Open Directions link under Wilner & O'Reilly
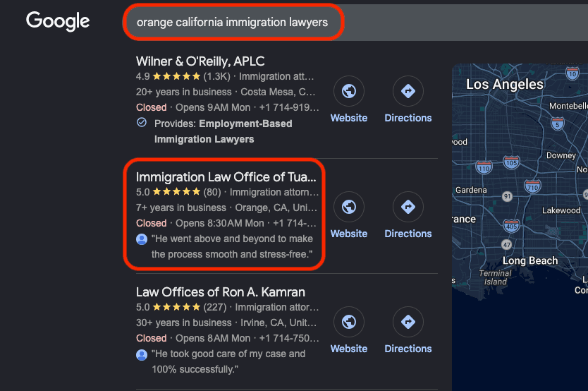 click(x=408, y=118)
